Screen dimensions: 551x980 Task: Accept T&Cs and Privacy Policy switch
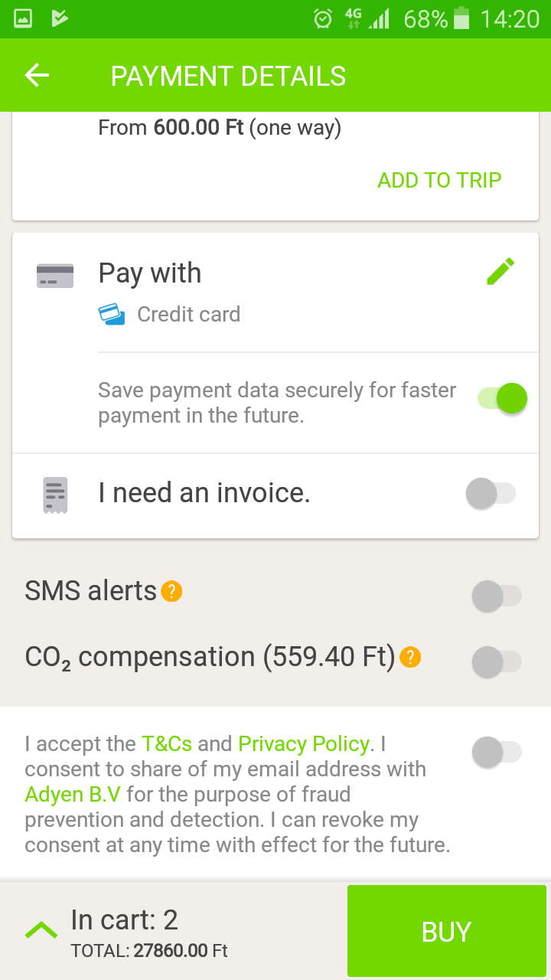[497, 753]
